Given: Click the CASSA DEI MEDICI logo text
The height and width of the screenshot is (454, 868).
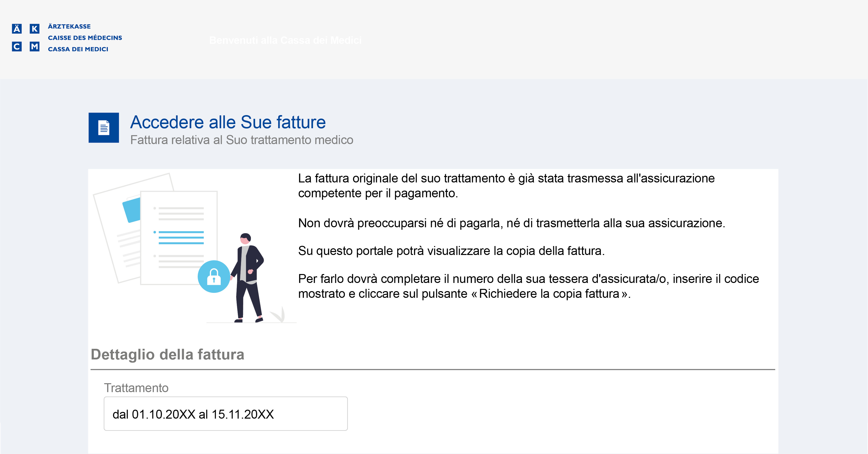Looking at the screenshot, I should point(78,49).
